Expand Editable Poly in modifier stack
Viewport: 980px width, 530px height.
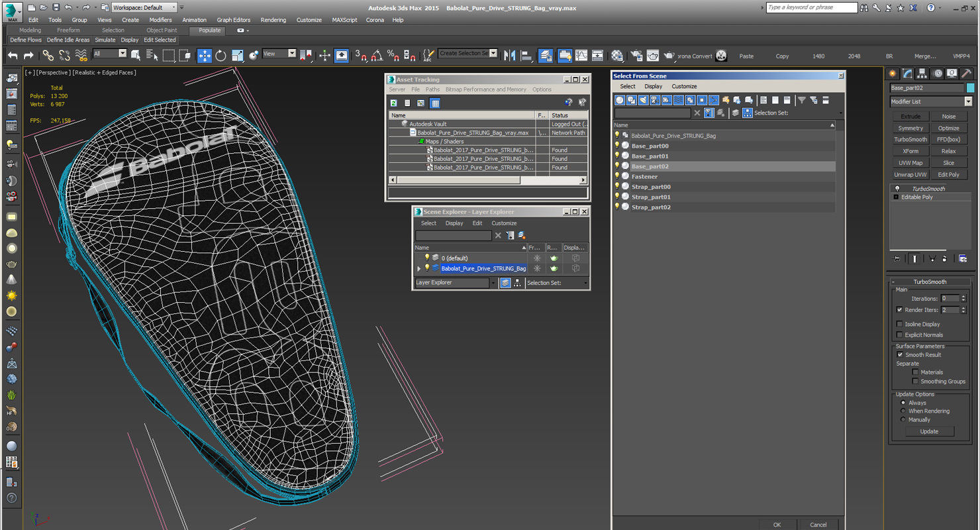896,197
